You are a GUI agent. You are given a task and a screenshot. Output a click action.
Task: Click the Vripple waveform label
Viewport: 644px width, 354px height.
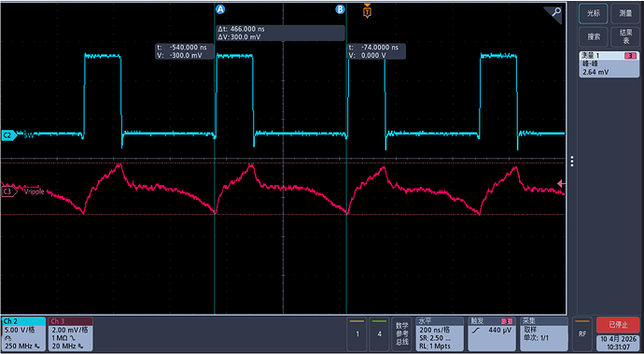(x=35, y=191)
